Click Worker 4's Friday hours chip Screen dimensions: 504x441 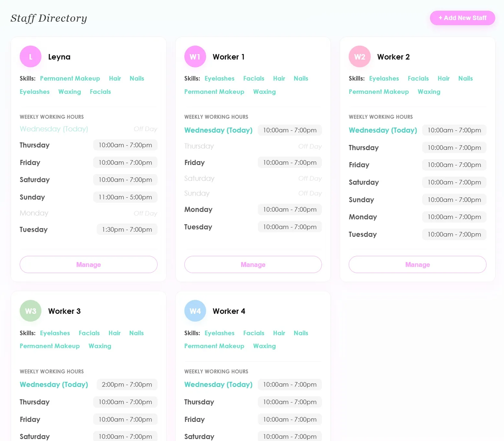tap(290, 419)
